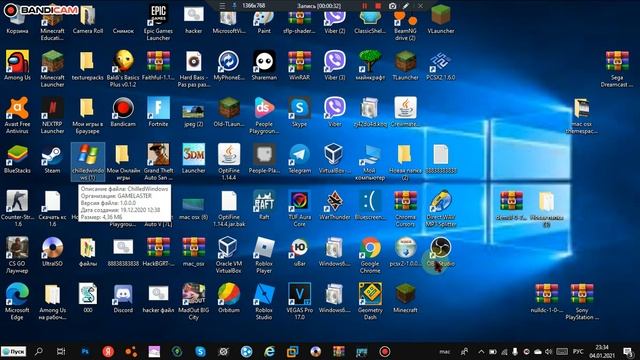Select the Microsoft Edge desktop icon
Image resolution: width=640 pixels, height=360 pixels.
click(x=17, y=302)
